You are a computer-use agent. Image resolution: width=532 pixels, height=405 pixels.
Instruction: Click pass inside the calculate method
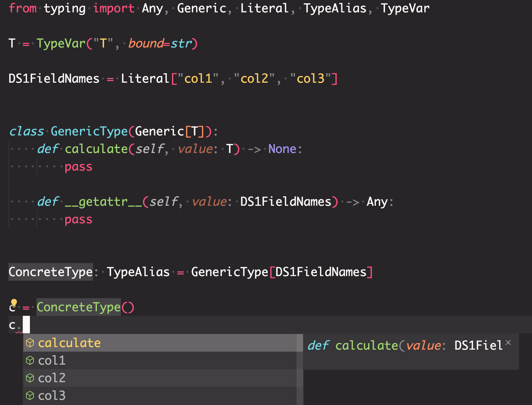pyautogui.click(x=78, y=166)
